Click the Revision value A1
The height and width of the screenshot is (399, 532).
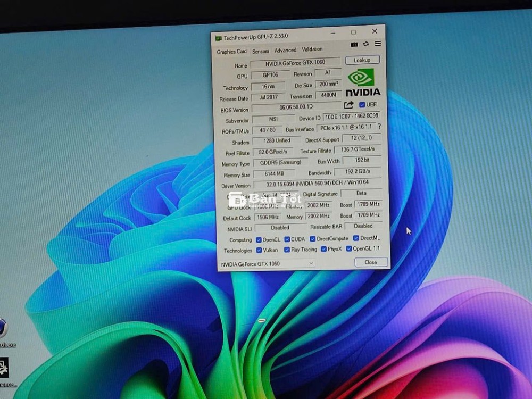(x=328, y=72)
